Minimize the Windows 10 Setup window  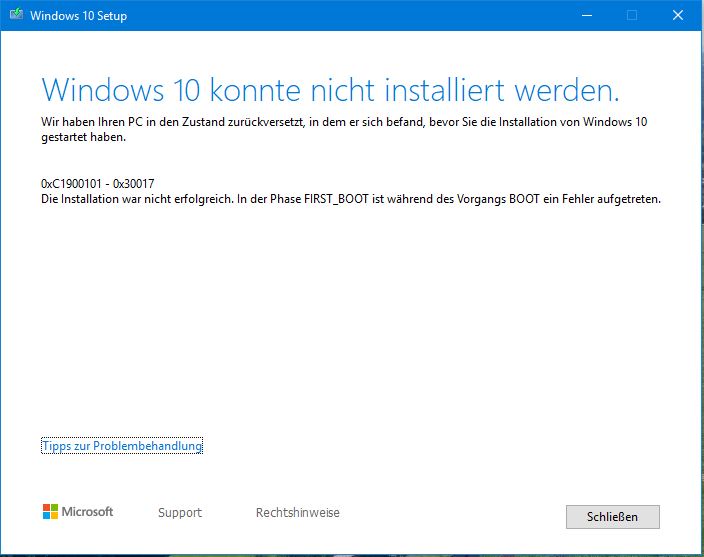pos(587,15)
